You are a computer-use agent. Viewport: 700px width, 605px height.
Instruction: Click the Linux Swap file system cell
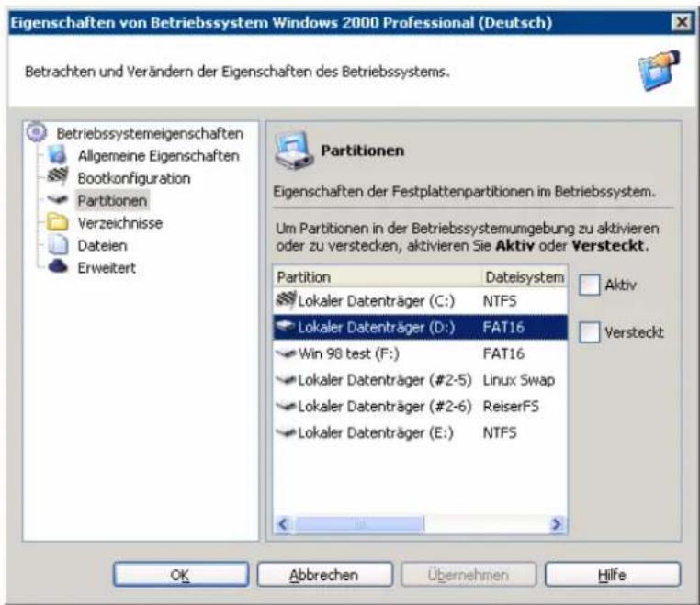519,380
